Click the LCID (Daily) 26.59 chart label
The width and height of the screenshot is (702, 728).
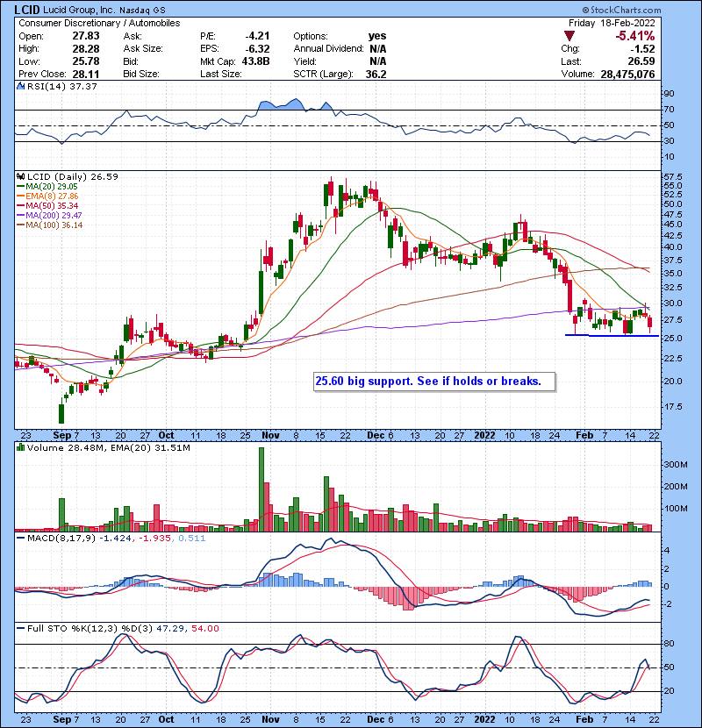click(73, 176)
